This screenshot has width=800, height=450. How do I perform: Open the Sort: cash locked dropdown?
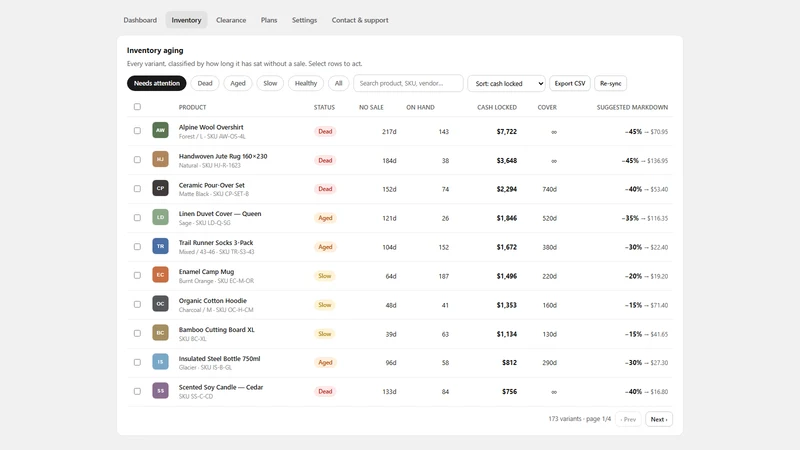[506, 83]
